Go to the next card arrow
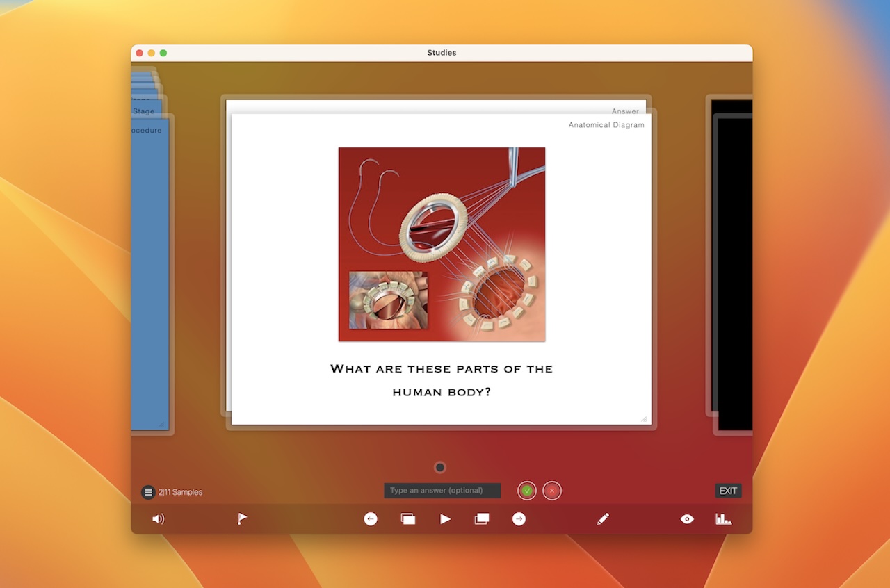This screenshot has width=890, height=588. (519, 518)
